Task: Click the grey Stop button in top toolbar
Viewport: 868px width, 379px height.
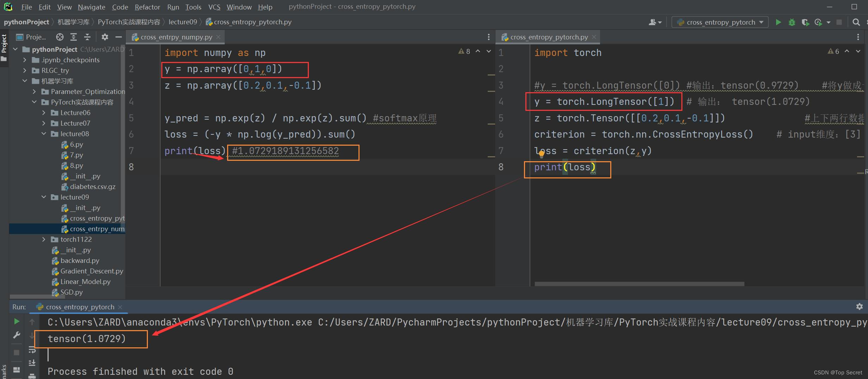Action: pos(839,22)
